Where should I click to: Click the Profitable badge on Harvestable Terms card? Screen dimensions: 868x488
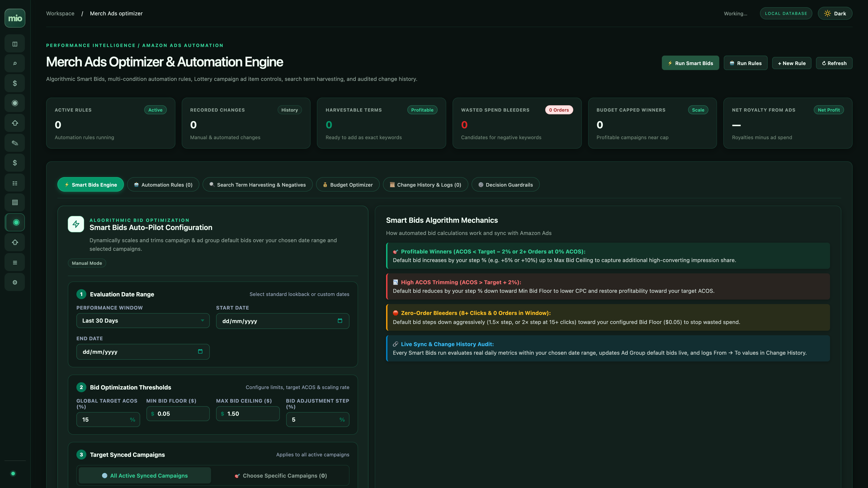[422, 110]
